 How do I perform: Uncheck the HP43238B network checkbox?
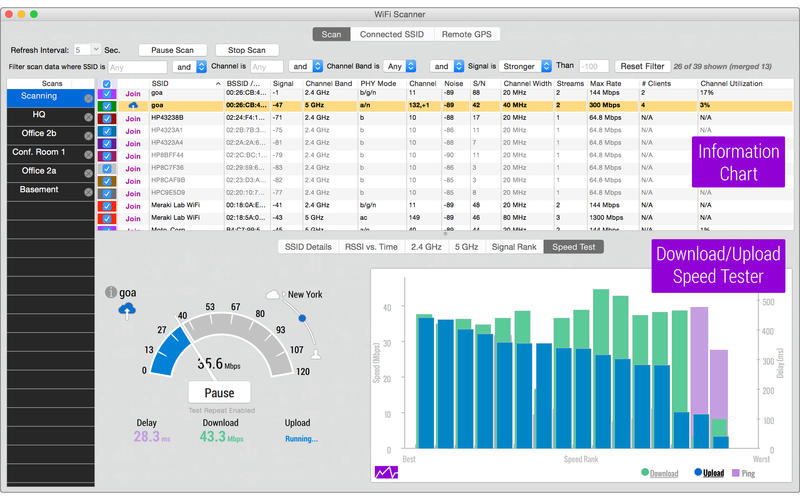(107, 118)
